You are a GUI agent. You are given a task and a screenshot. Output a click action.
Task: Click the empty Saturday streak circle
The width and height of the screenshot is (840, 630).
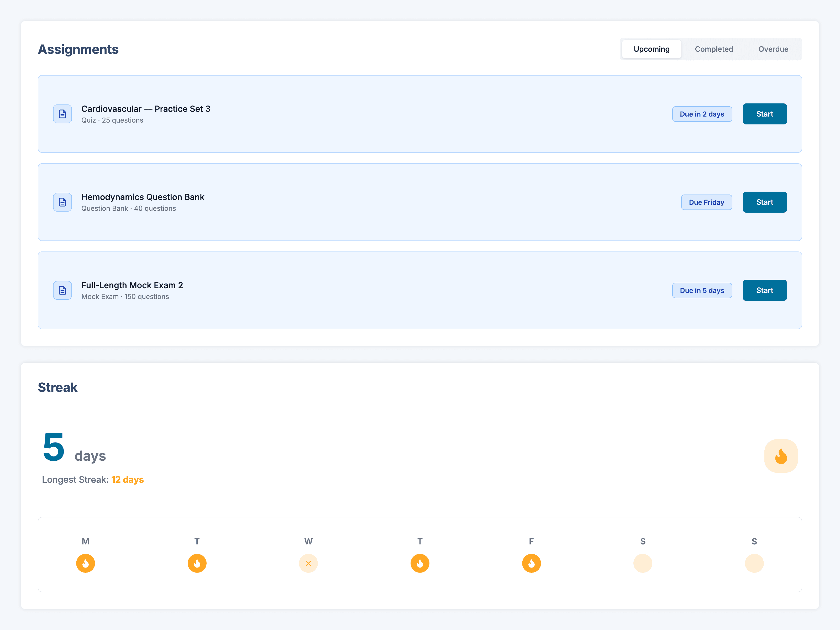tap(643, 563)
